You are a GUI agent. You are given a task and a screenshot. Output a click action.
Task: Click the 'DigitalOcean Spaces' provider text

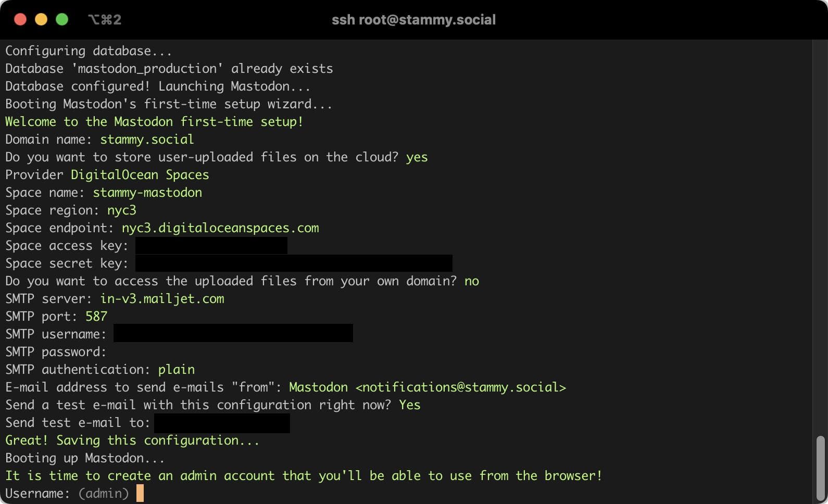point(140,175)
